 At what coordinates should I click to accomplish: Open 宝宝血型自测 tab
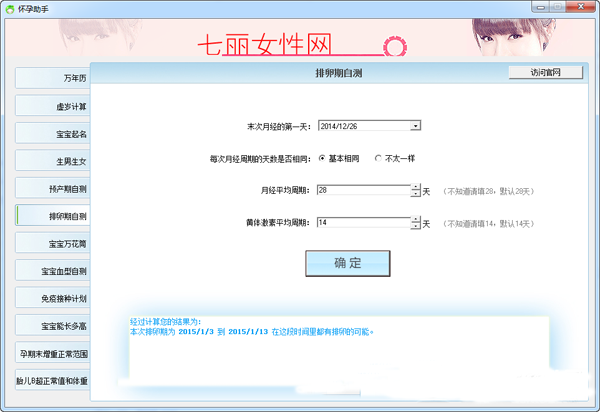pos(53,271)
